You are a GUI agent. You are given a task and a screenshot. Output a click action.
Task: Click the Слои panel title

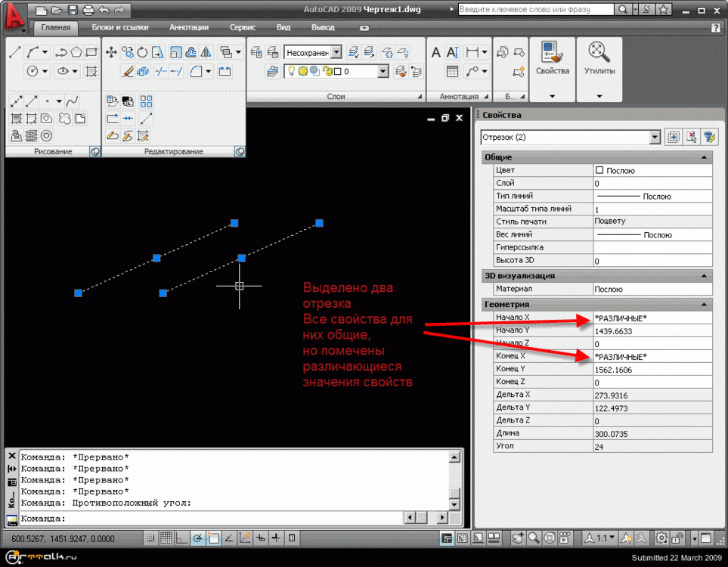point(336,97)
